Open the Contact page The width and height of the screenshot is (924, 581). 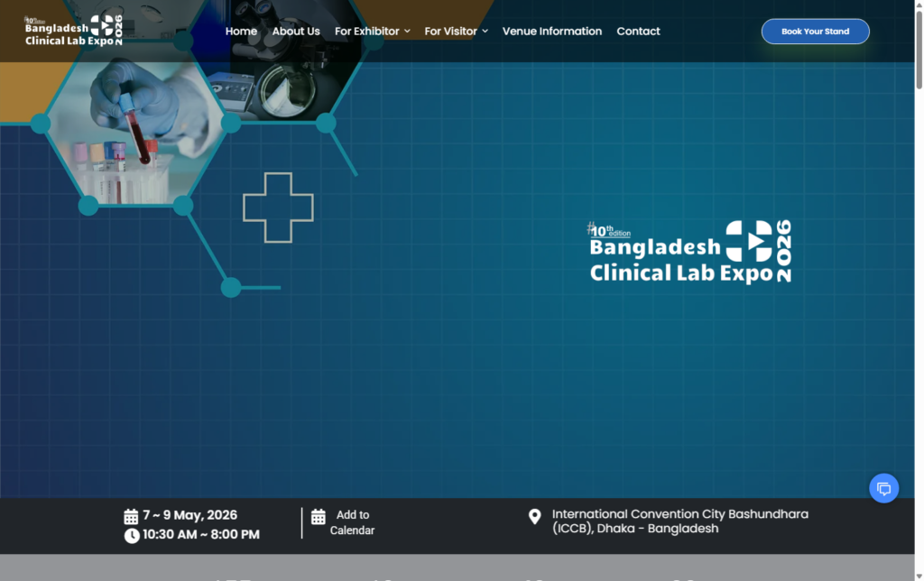coord(638,31)
